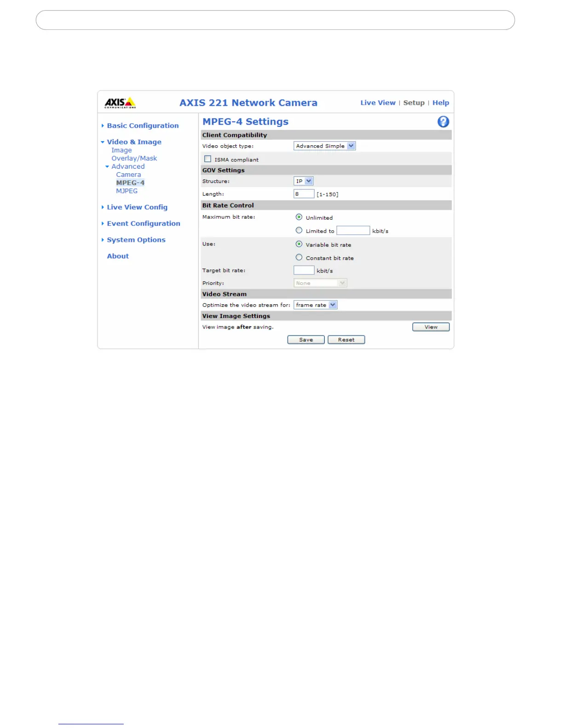
Task: Click the View Image Settings section header
Action: click(x=326, y=316)
